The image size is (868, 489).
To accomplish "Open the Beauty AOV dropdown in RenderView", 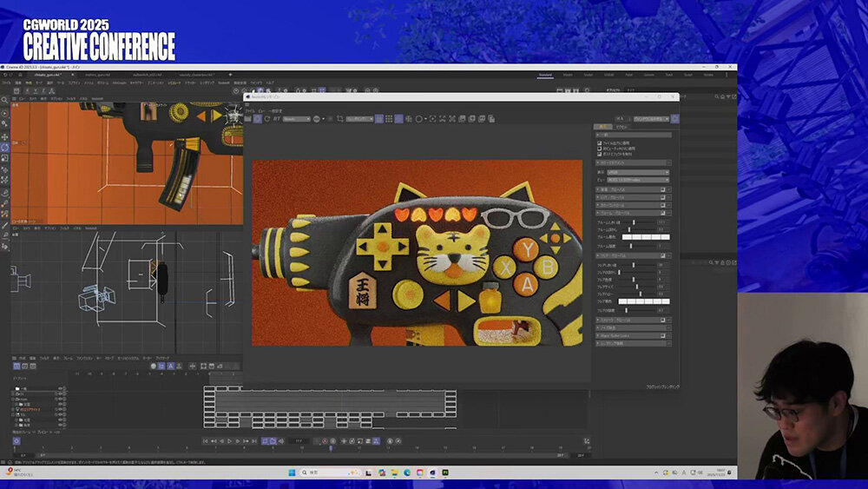I will [296, 119].
